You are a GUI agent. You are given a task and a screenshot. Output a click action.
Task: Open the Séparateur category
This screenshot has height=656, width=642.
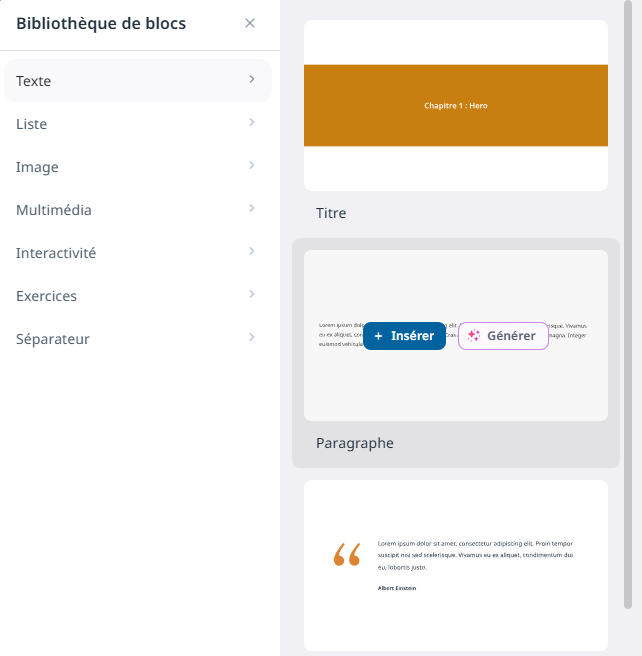pyautogui.click(x=138, y=338)
